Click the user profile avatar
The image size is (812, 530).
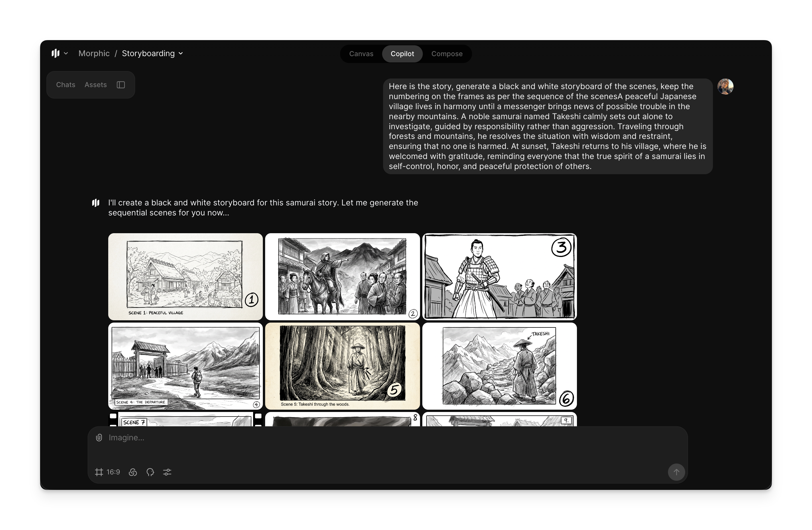pyautogui.click(x=725, y=87)
